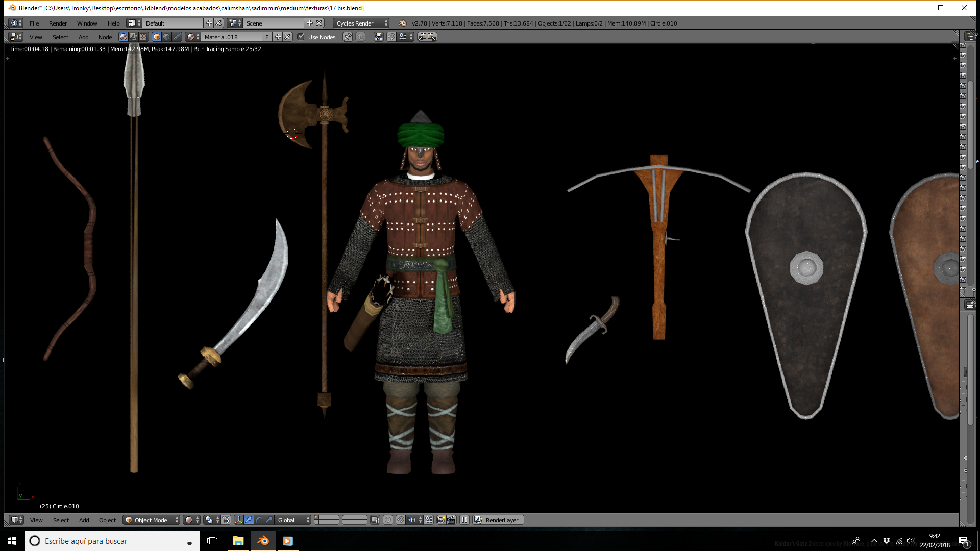Open the Cycles Render engine dropdown
The width and height of the screenshot is (980, 551).
[x=361, y=23]
